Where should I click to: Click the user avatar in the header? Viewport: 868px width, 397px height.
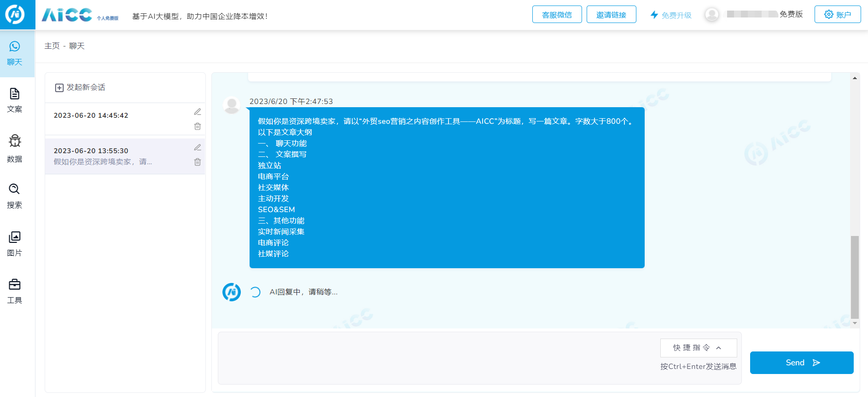pyautogui.click(x=712, y=15)
